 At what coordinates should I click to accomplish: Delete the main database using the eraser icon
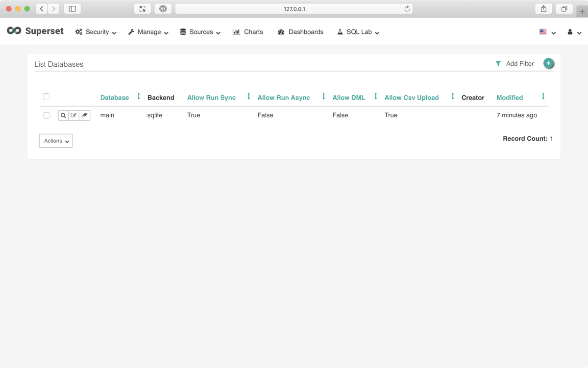pos(84,115)
